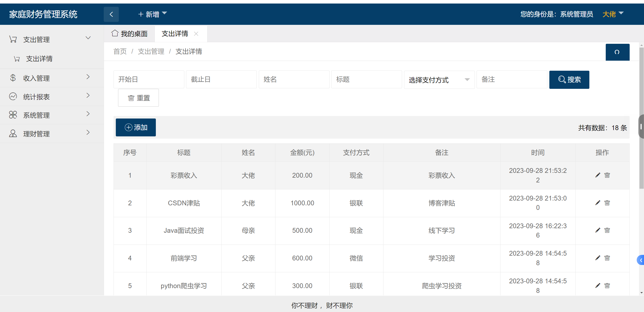Switch to the 我的桌面 tab
Viewport: 644px width, 312px height.
pyautogui.click(x=134, y=33)
